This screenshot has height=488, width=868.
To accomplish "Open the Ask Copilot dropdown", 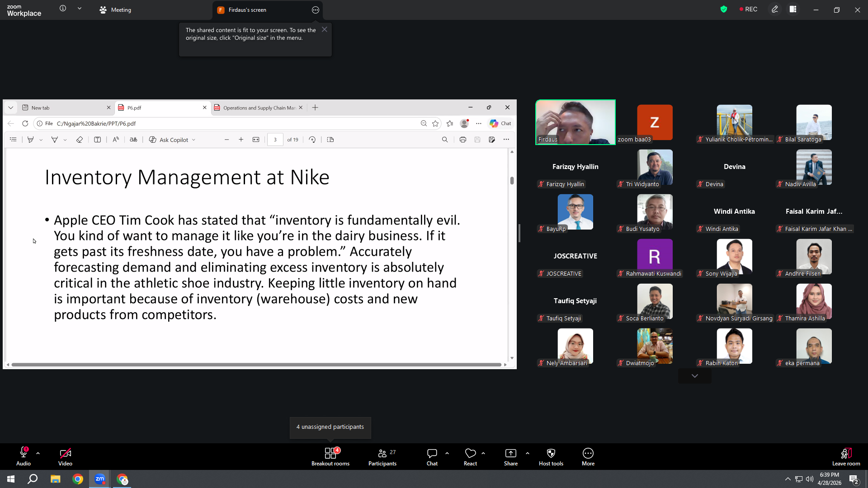I will tap(172, 140).
